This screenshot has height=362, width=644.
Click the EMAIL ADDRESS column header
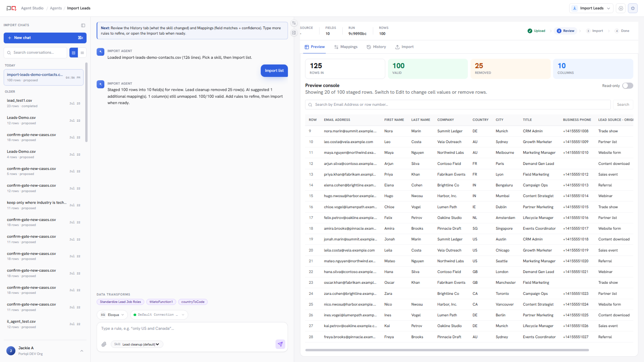[x=337, y=120]
